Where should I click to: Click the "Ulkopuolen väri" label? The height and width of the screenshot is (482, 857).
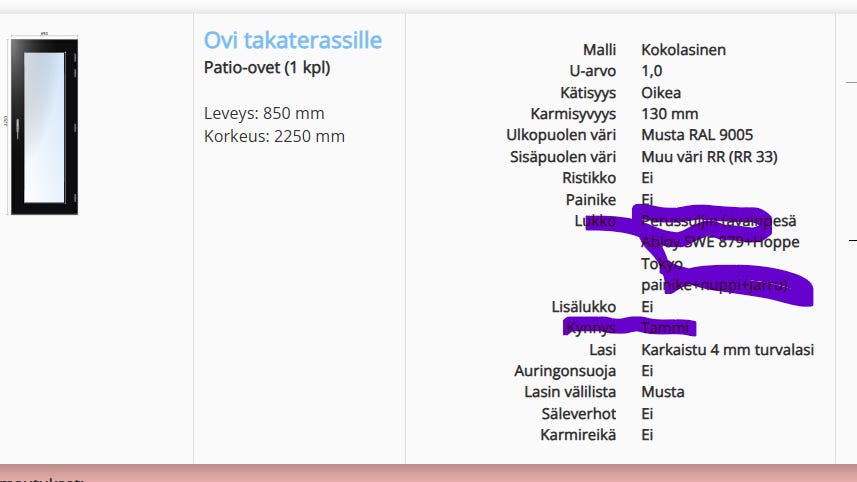(x=561, y=135)
